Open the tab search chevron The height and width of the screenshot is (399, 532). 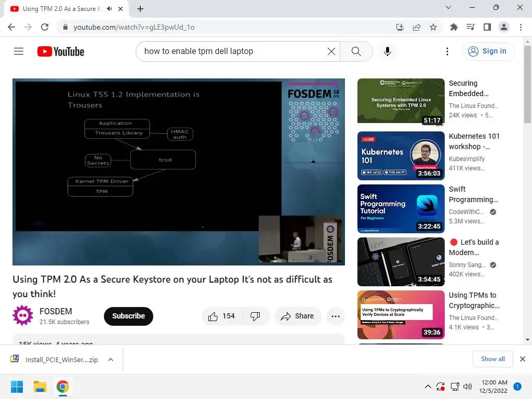point(448,7)
